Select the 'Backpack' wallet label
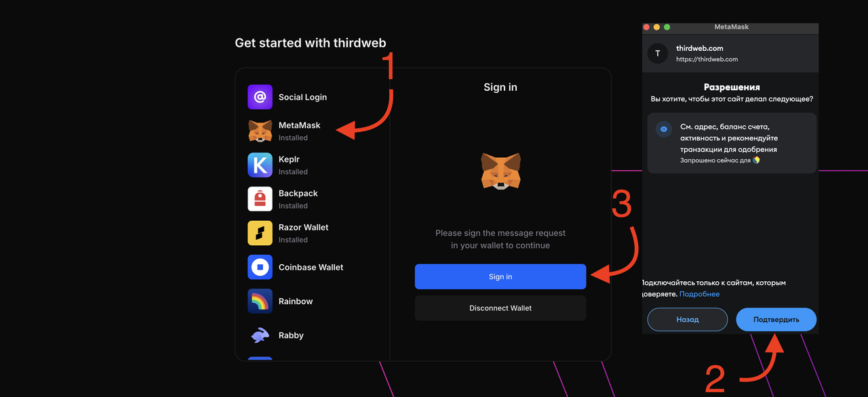The width and height of the screenshot is (868, 397). [298, 193]
